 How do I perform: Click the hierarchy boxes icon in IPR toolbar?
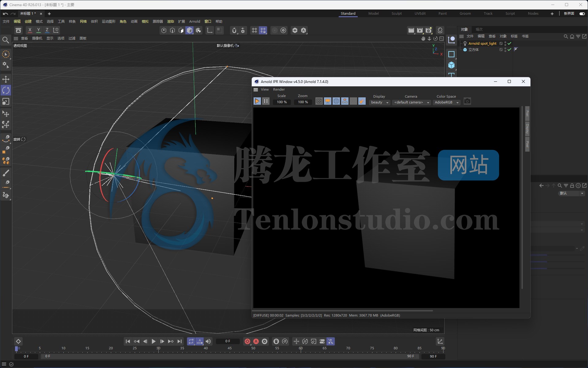click(x=345, y=101)
